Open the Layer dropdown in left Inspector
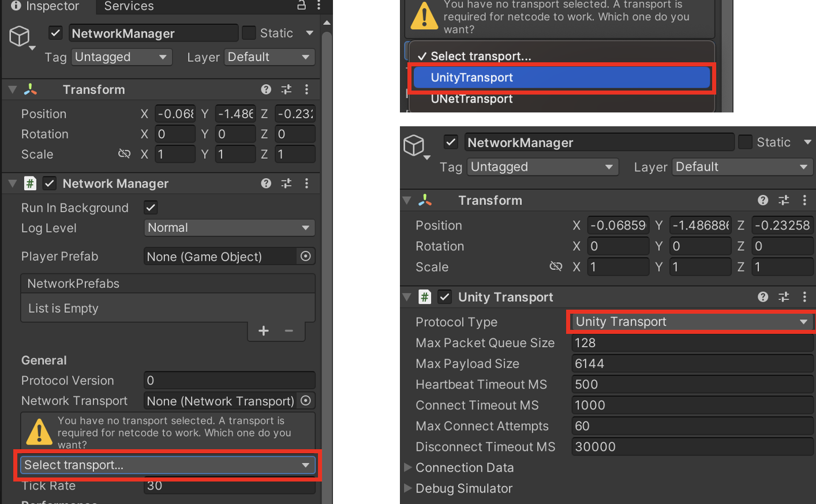This screenshot has width=816, height=504. 269,57
